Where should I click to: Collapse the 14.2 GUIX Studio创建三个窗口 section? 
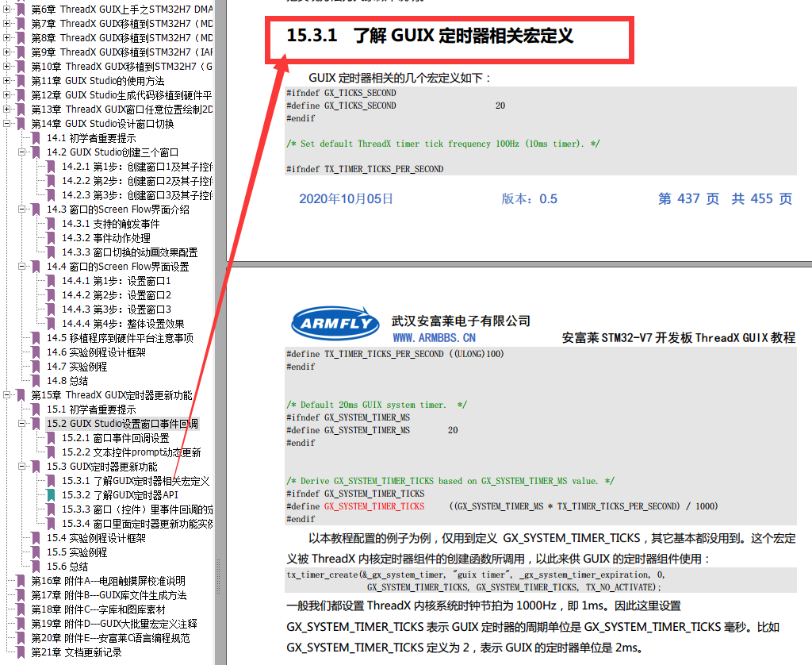[21, 152]
